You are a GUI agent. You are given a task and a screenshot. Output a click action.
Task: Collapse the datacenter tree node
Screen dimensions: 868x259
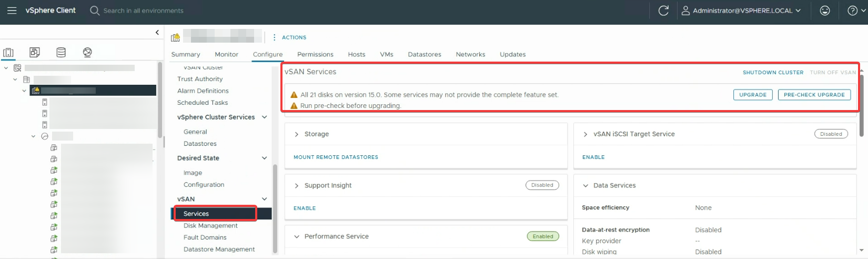(15, 79)
